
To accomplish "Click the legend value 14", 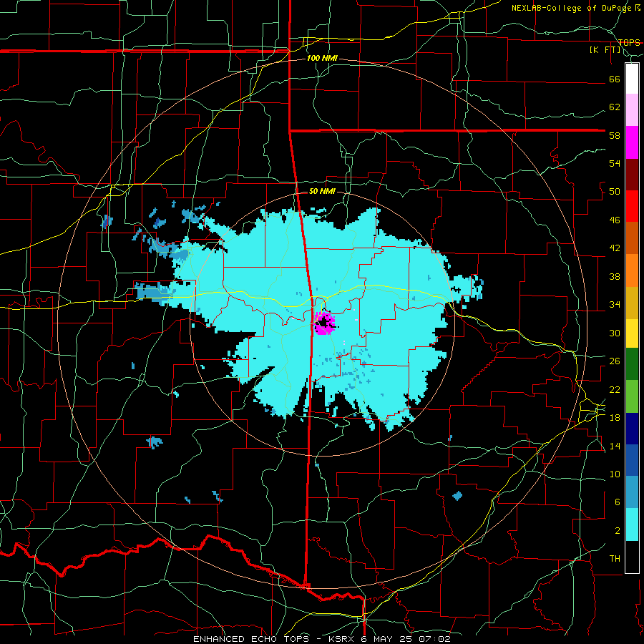I will click(615, 446).
